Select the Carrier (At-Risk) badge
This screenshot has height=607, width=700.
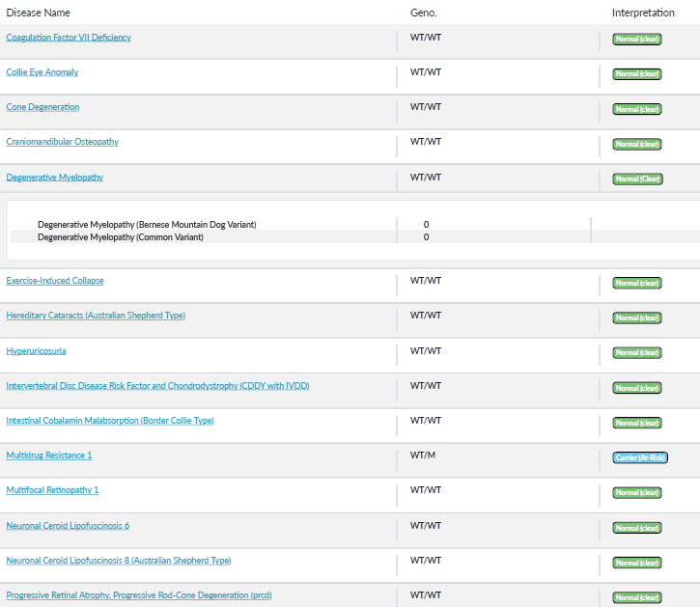640,457
